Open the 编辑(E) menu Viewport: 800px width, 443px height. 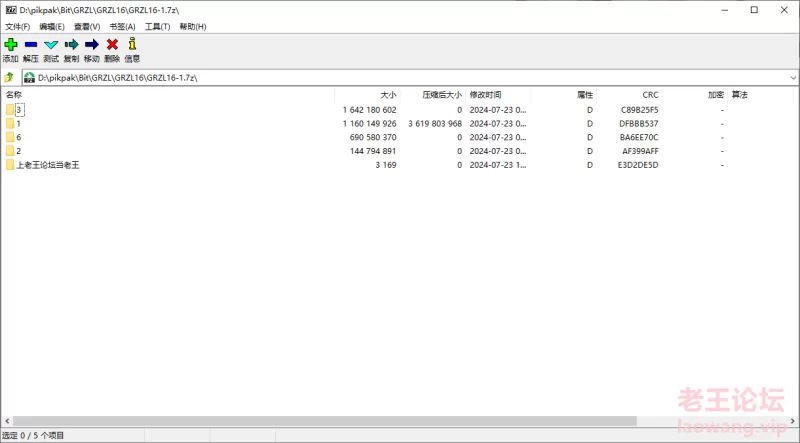52,27
